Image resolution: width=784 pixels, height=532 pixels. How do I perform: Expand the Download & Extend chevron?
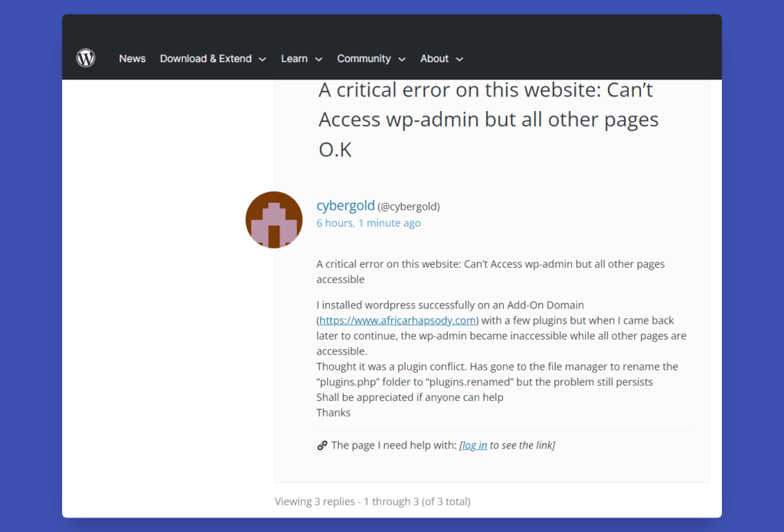pos(262,59)
